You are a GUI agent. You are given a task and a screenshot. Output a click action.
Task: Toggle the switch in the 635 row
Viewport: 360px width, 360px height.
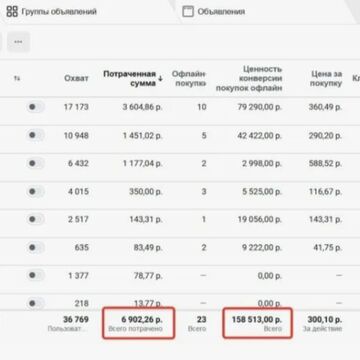coord(35,248)
